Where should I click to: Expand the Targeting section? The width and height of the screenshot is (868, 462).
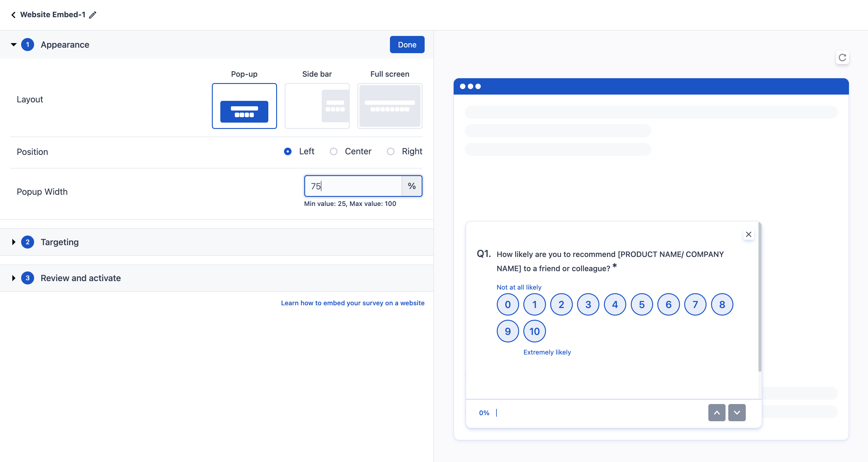(14, 242)
